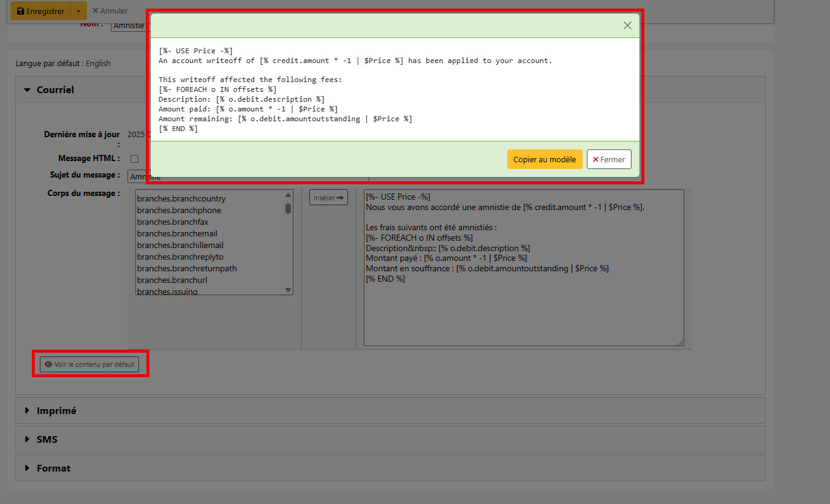Open the Enregistrer dropdown arrow
The image size is (830, 504).
[78, 11]
